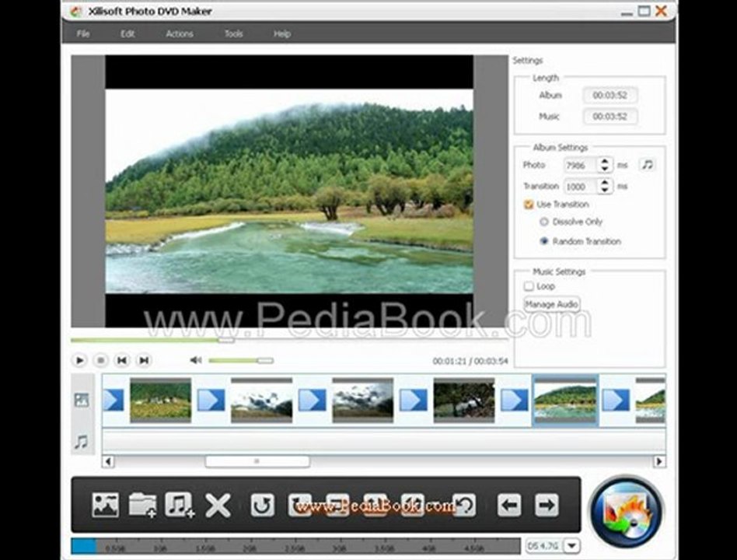Move selected photo right with arrow icon
The width and height of the screenshot is (737, 560).
[x=547, y=506]
